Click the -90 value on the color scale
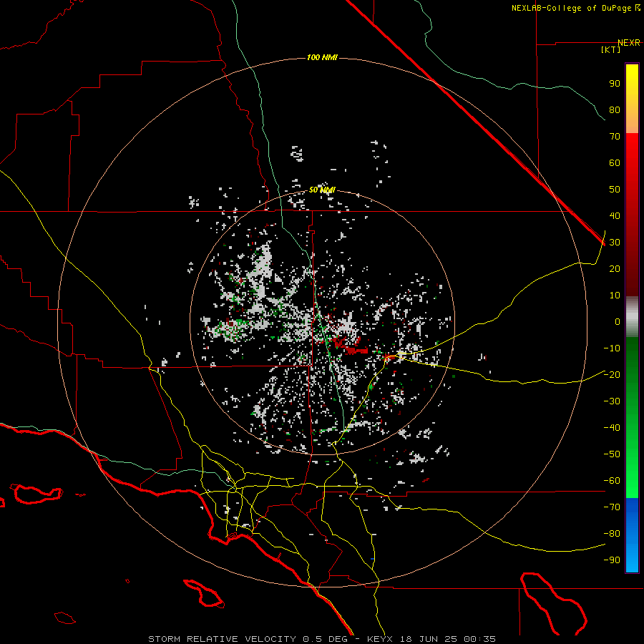 click(x=612, y=560)
